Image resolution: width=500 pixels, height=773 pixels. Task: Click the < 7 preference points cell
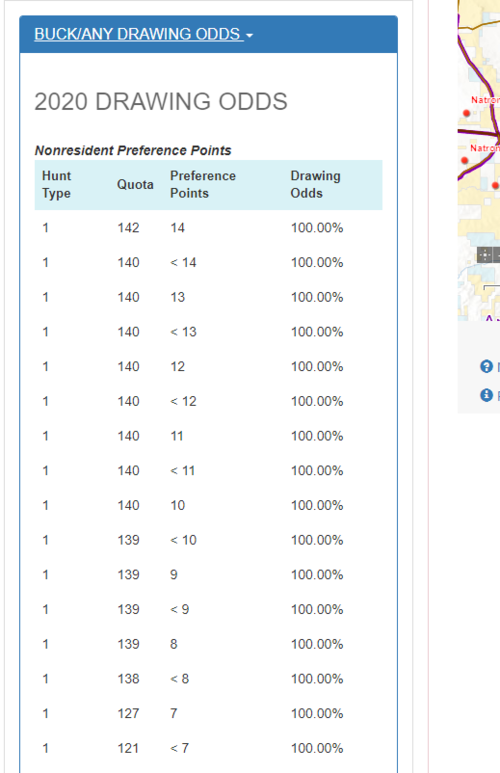[179, 748]
